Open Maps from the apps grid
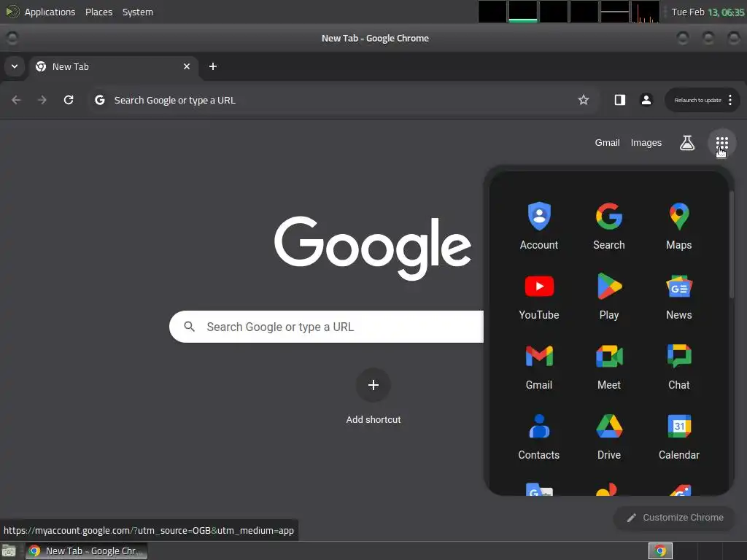This screenshot has width=747, height=560. (679, 225)
